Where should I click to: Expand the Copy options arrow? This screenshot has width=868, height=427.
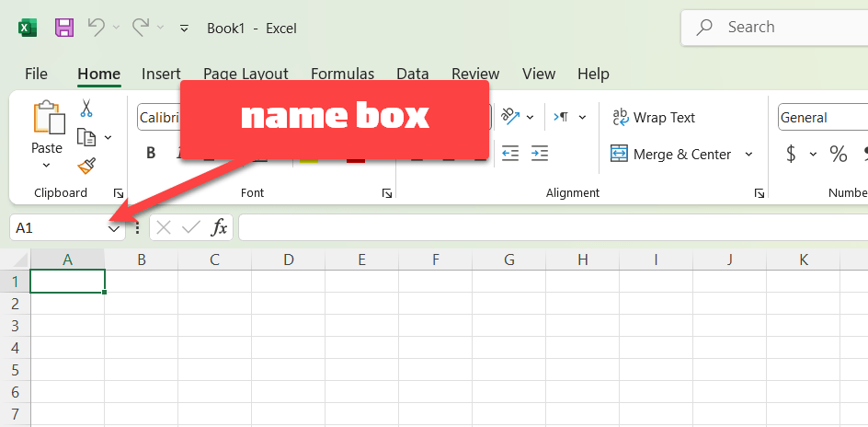point(108,137)
